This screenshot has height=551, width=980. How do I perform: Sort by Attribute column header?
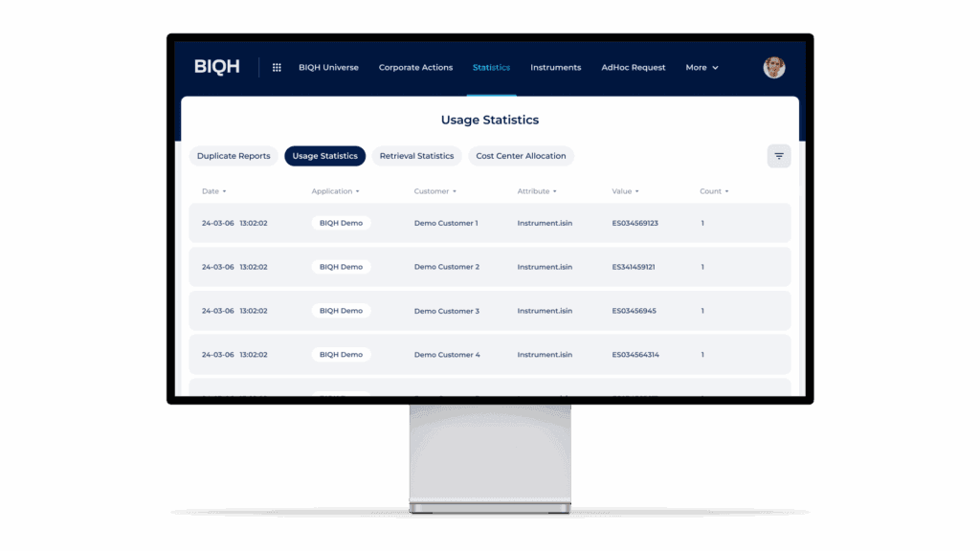click(x=537, y=191)
